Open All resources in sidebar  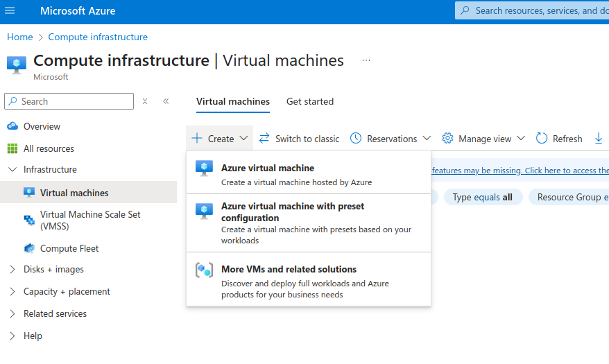click(x=49, y=148)
